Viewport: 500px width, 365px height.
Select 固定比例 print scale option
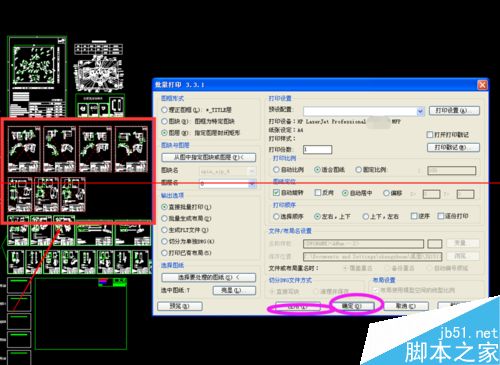359,170
